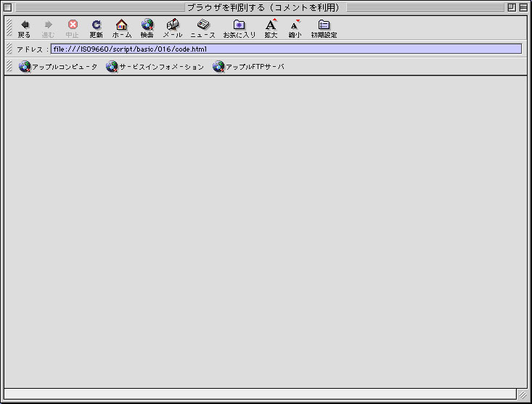Open the ホーム home page icon

coord(121,28)
